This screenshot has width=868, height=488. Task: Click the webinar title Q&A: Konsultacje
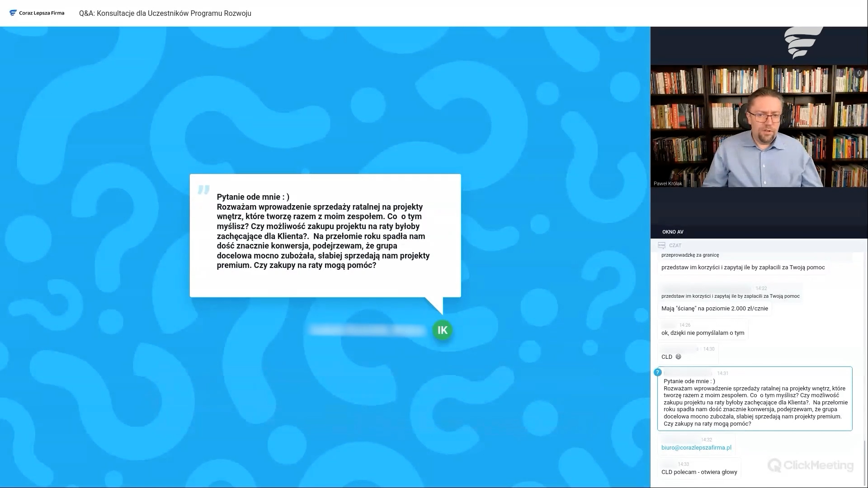click(x=165, y=13)
